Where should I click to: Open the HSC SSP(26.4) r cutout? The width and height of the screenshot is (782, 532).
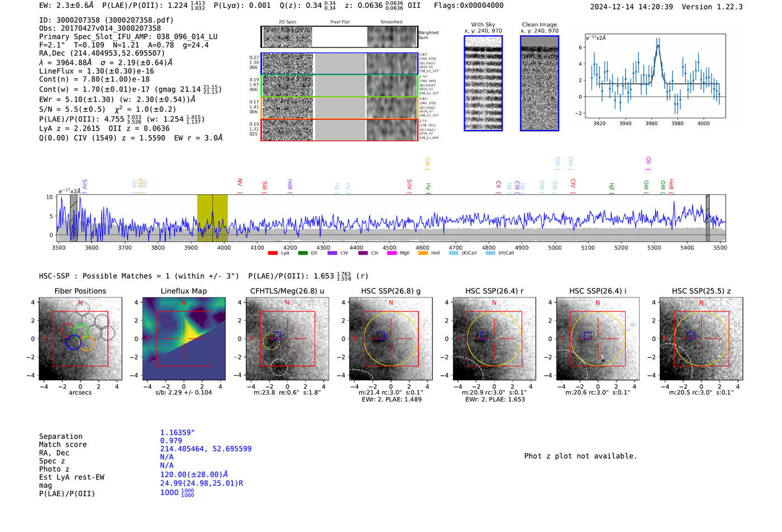coord(494,339)
